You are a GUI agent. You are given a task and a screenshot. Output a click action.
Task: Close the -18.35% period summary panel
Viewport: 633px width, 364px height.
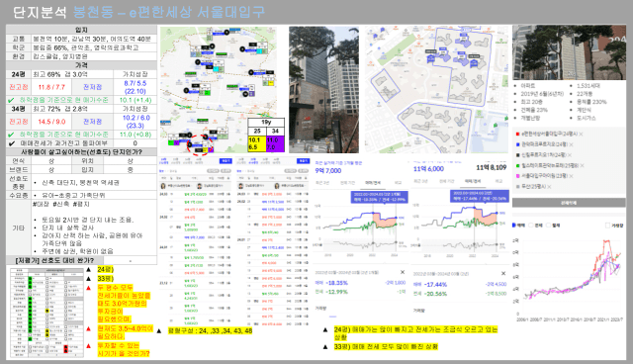click(x=403, y=272)
